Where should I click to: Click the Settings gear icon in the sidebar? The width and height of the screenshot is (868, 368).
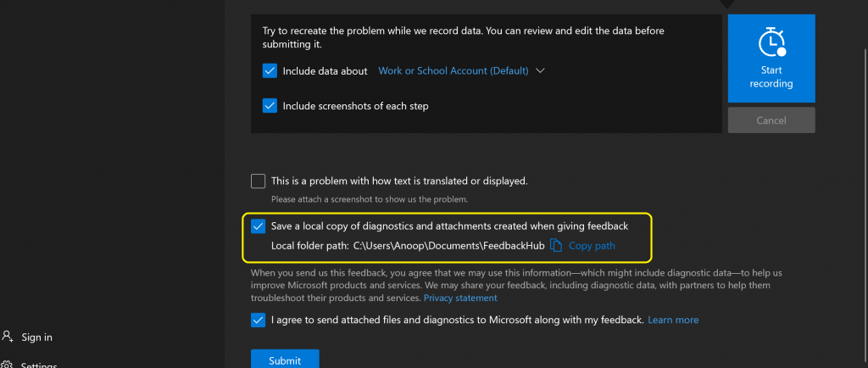pos(8,365)
